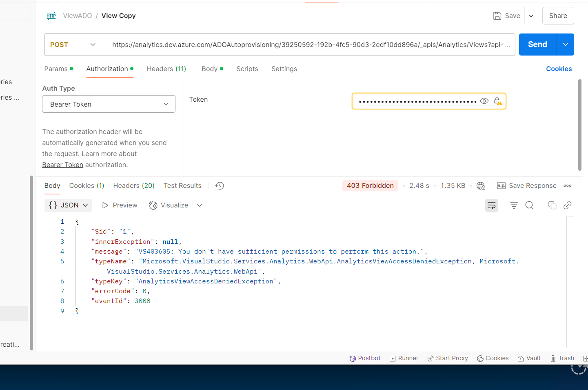Show the token with the eye icon
This screenshot has height=390, width=588.
[x=484, y=101]
